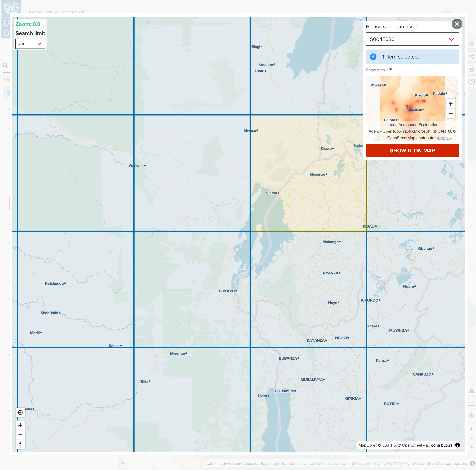The image size is (476, 470).
Task: Show asset thumbnail on main map
Action: [x=412, y=150]
